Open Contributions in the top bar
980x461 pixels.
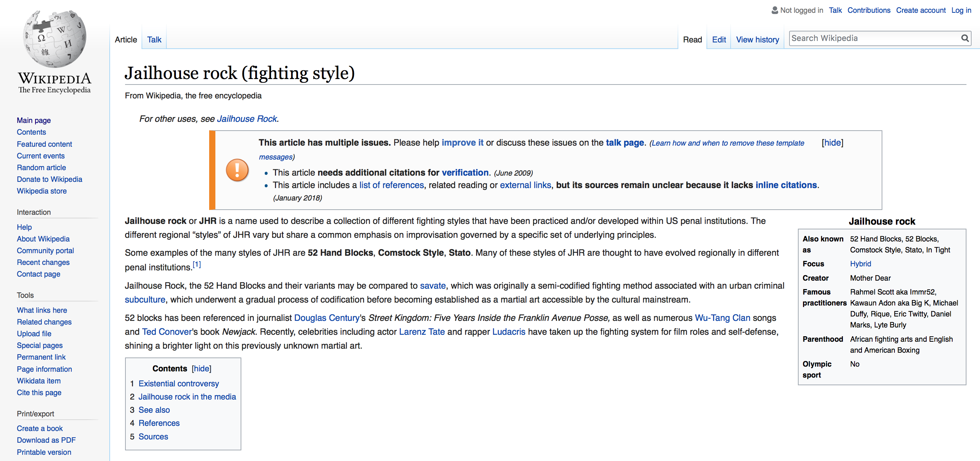coord(868,10)
